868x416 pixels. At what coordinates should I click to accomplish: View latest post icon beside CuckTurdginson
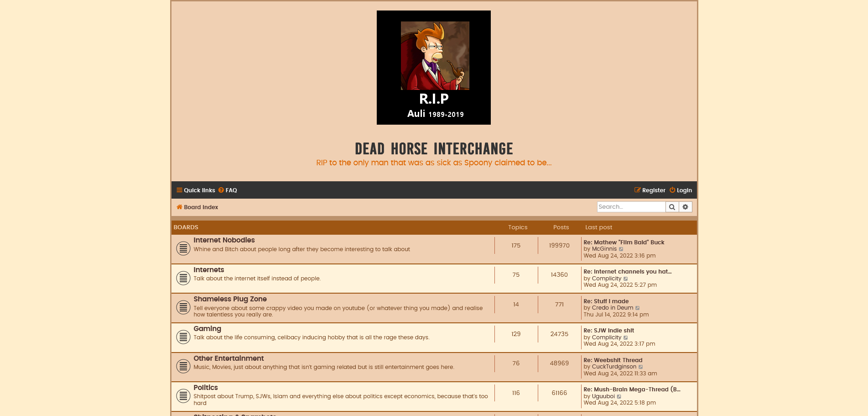[x=641, y=367]
